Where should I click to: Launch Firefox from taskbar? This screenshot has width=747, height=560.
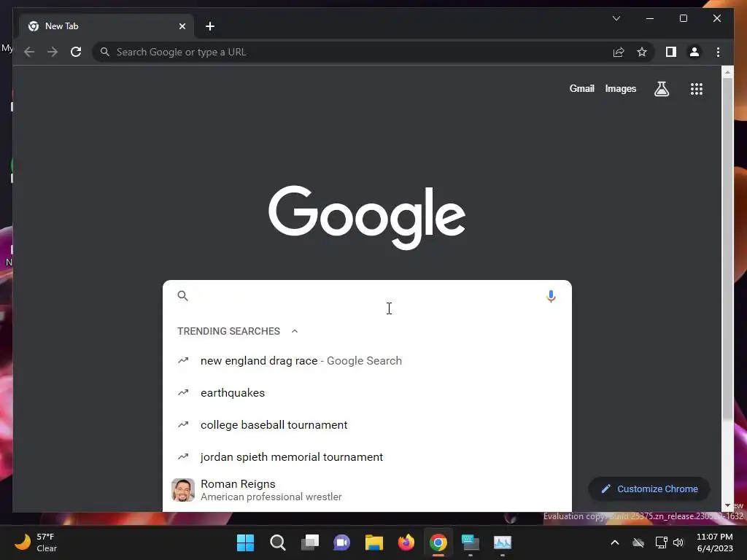pos(406,542)
